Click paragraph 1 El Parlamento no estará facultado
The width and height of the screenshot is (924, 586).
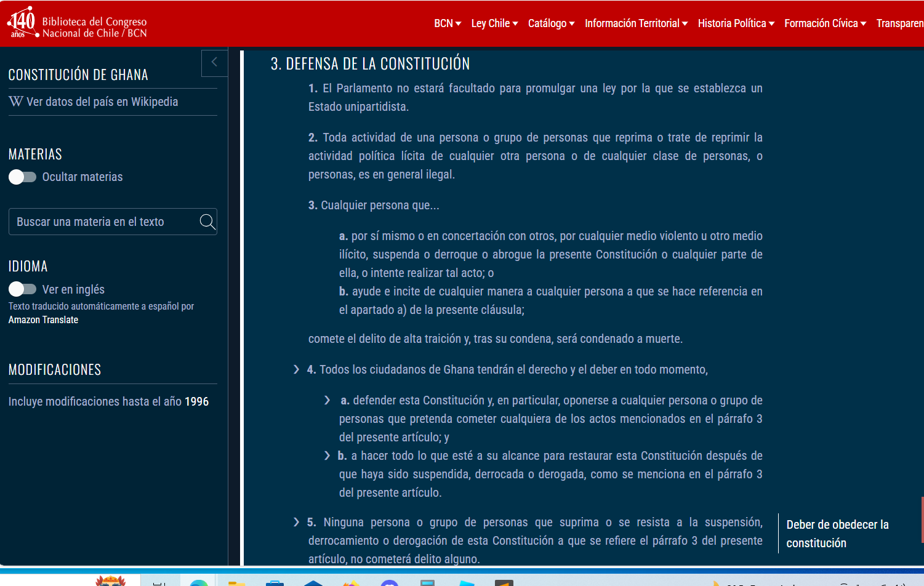pyautogui.click(x=536, y=97)
